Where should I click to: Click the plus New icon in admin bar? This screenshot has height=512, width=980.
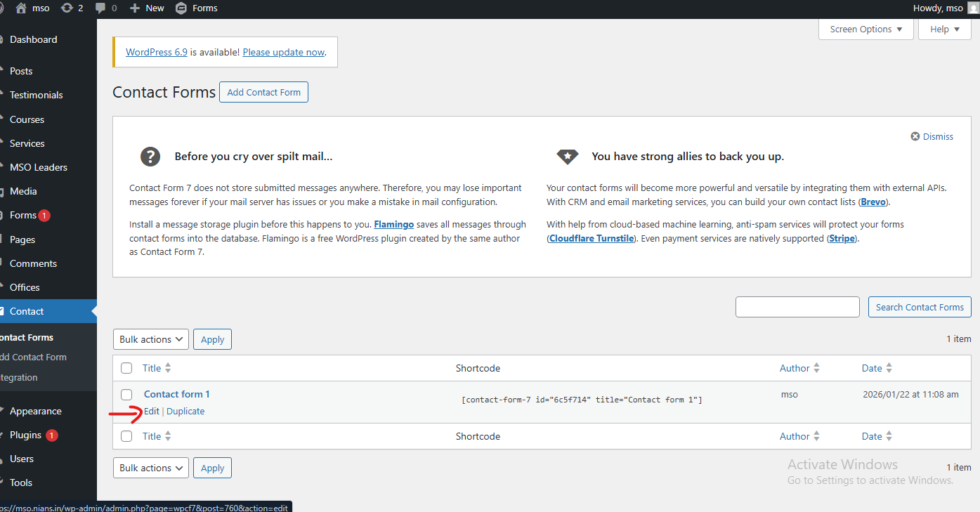click(x=135, y=8)
